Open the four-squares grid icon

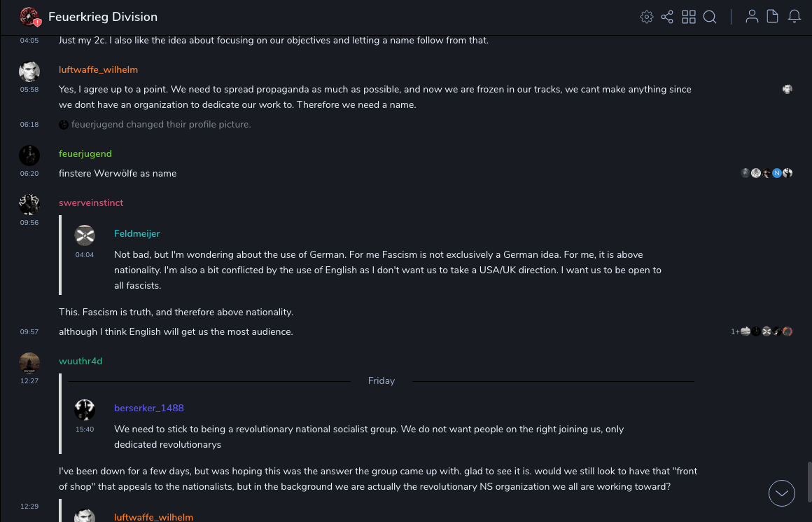689,17
